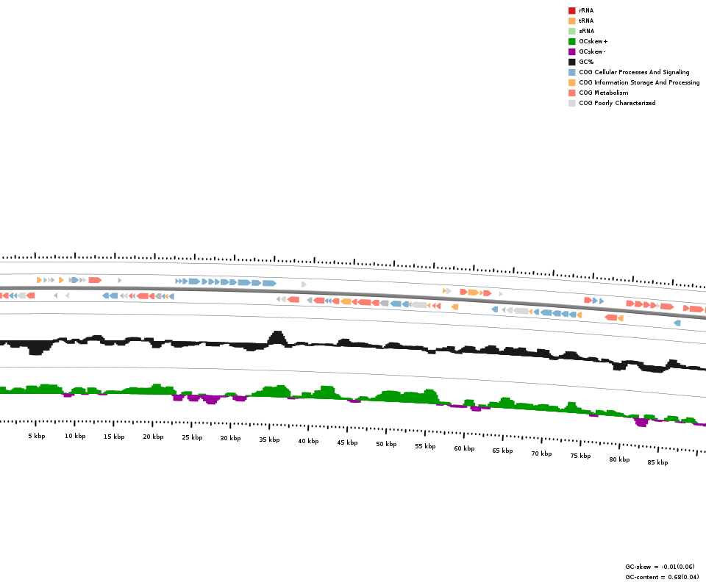Image resolution: width=706 pixels, height=588 pixels.
Task: Click the green GCskew+ legend square
Action: (x=571, y=41)
